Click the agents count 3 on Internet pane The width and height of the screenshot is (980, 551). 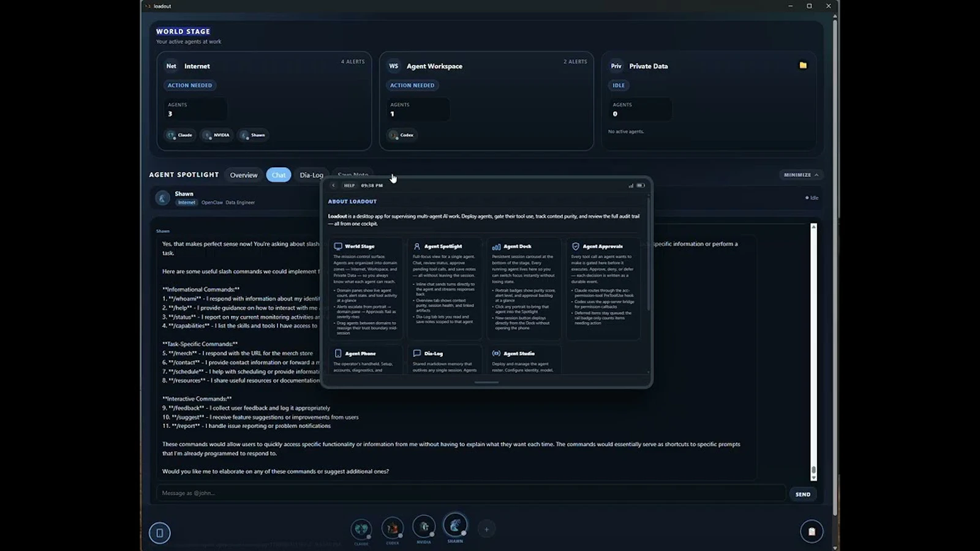[170, 114]
